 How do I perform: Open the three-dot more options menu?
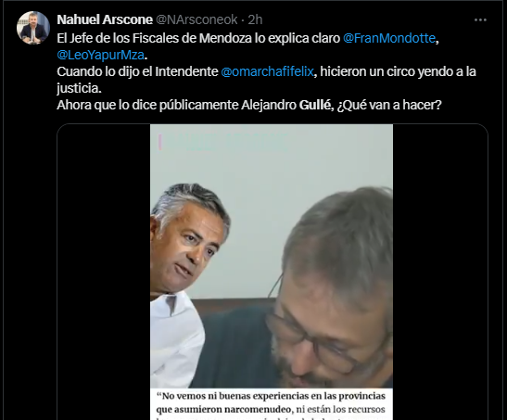point(480,20)
